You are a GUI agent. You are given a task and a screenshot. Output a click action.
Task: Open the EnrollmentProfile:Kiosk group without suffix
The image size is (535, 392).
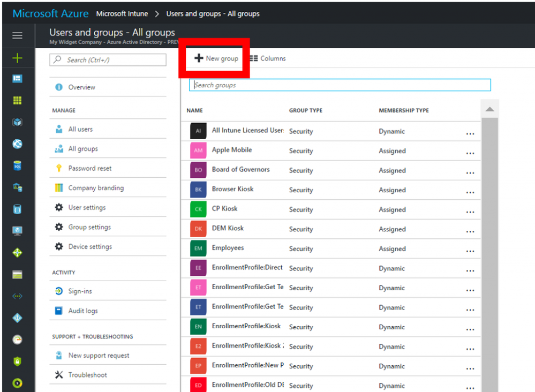pos(330,327)
